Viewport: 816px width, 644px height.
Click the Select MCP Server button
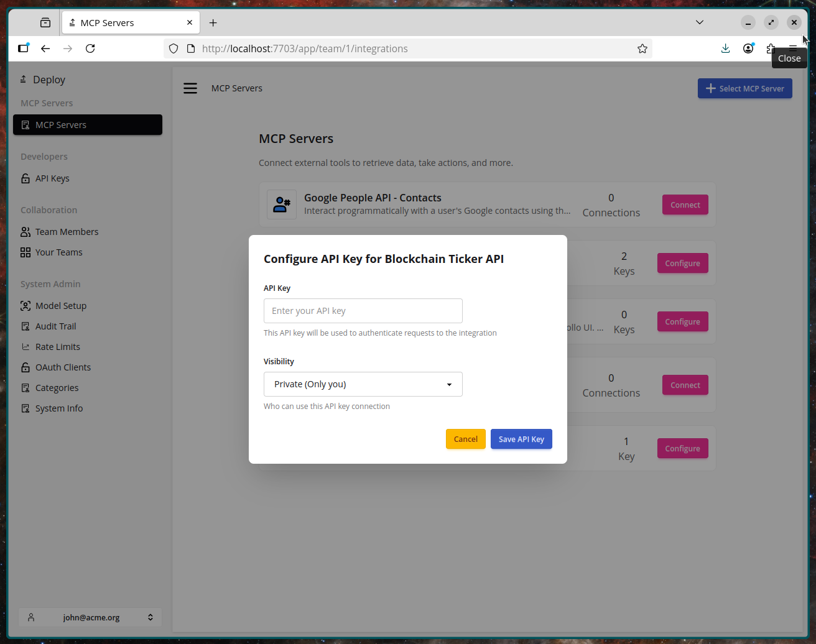click(x=744, y=88)
